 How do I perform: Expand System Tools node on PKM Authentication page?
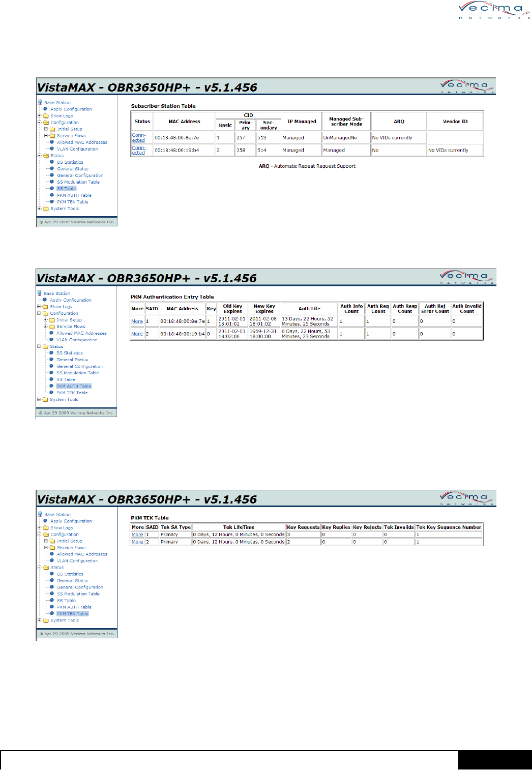(x=39, y=399)
